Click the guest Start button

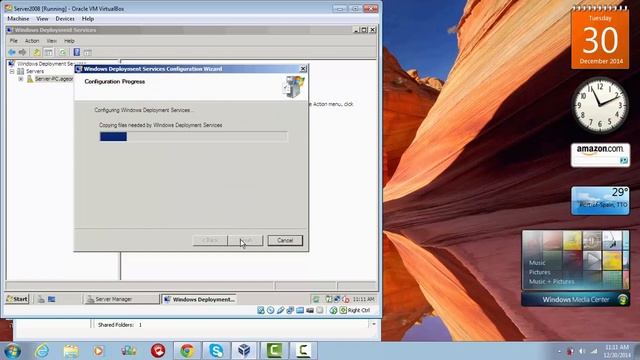click(17, 299)
